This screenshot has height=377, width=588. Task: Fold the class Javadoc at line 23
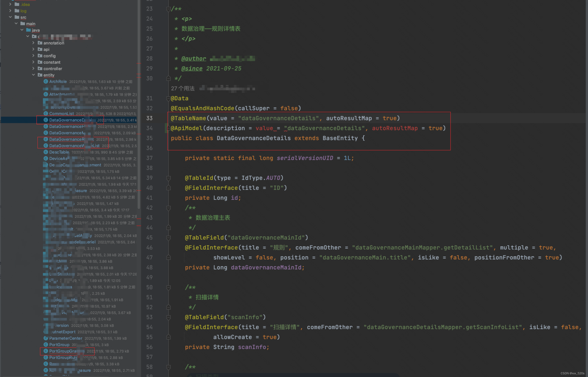pyautogui.click(x=168, y=9)
